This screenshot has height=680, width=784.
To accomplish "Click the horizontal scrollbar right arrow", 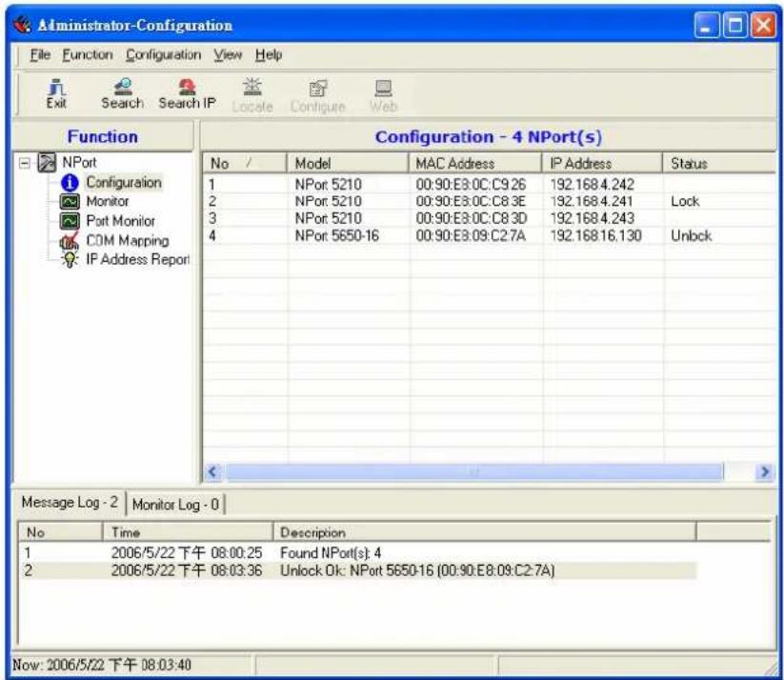I will (x=765, y=471).
